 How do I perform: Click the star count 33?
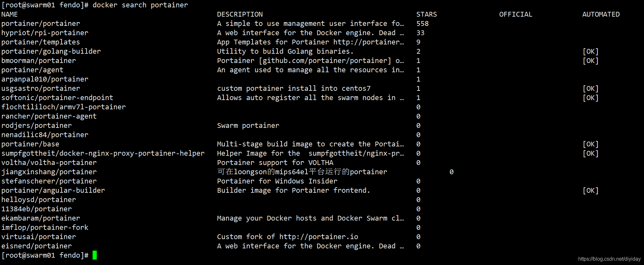pos(420,33)
